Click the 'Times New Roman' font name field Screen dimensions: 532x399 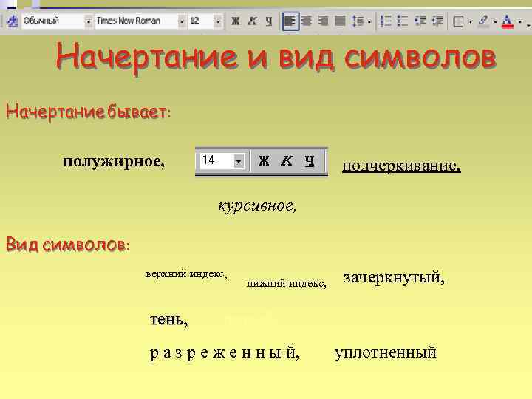[136, 21]
